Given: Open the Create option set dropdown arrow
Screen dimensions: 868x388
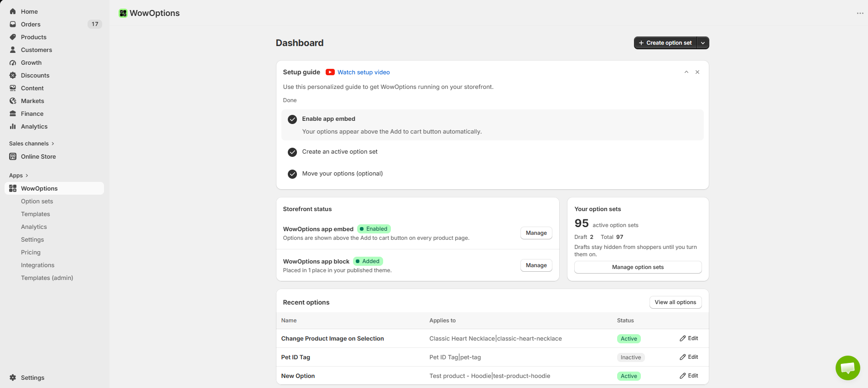Looking at the screenshot, I should point(703,43).
